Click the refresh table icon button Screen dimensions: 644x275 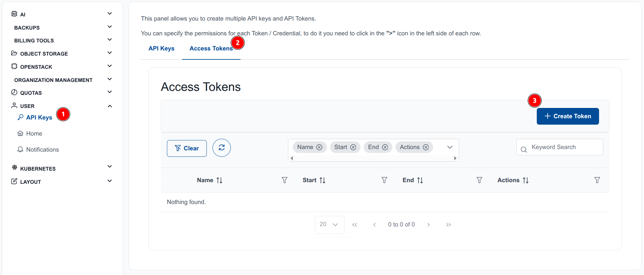[x=222, y=148]
